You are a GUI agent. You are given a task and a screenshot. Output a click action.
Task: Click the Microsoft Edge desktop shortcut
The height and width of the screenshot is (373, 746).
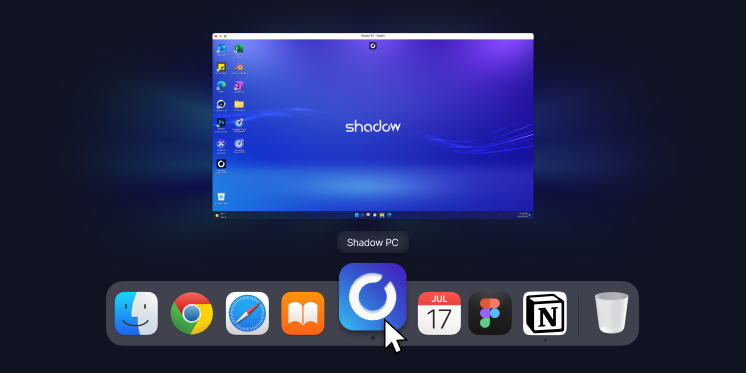tap(221, 86)
